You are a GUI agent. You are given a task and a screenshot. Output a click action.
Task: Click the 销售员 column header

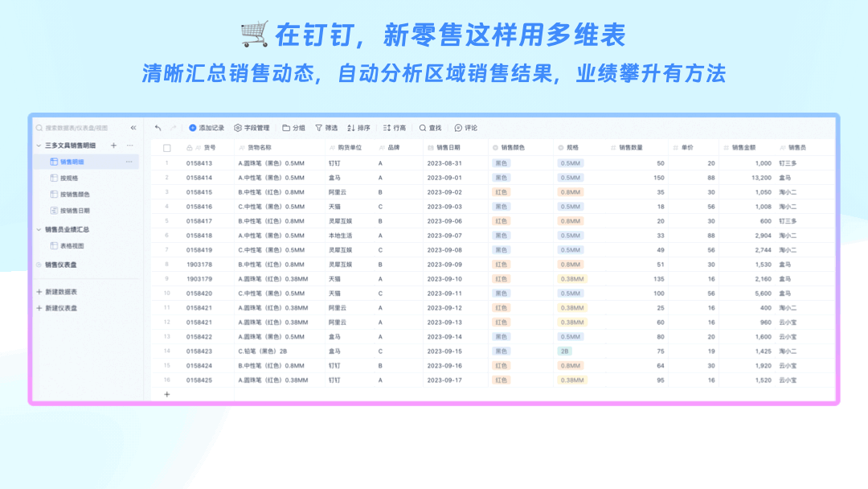pos(805,148)
